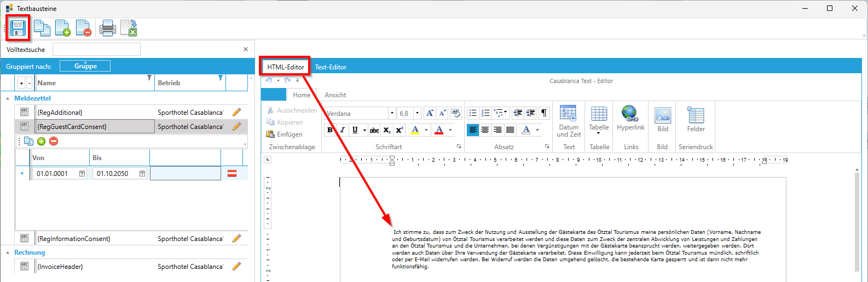868x282 pixels.
Task: Start a bulleted list
Action: (473, 113)
